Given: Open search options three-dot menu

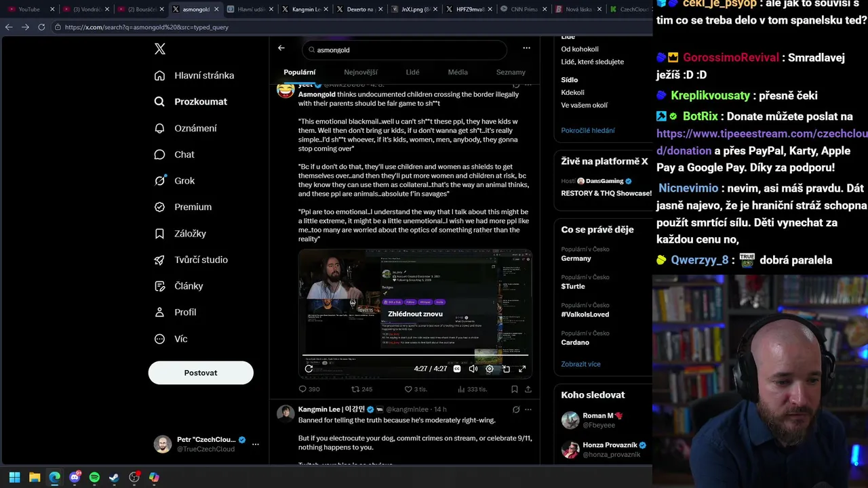Looking at the screenshot, I should 526,48.
